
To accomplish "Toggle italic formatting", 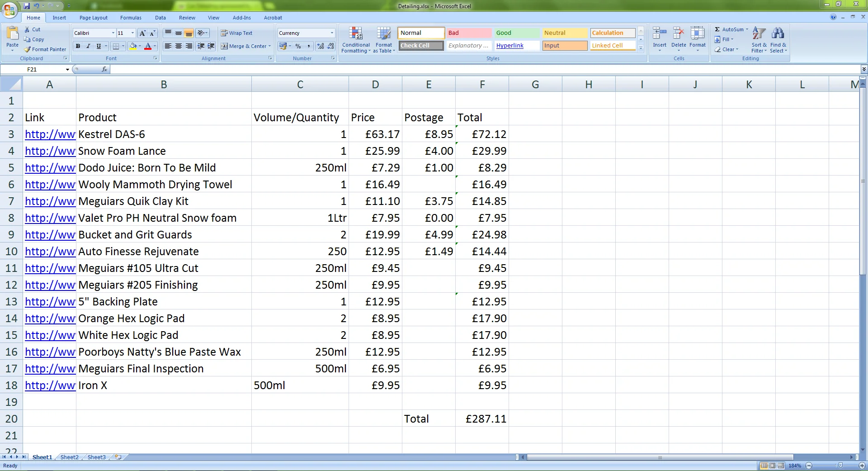I will coord(88,46).
